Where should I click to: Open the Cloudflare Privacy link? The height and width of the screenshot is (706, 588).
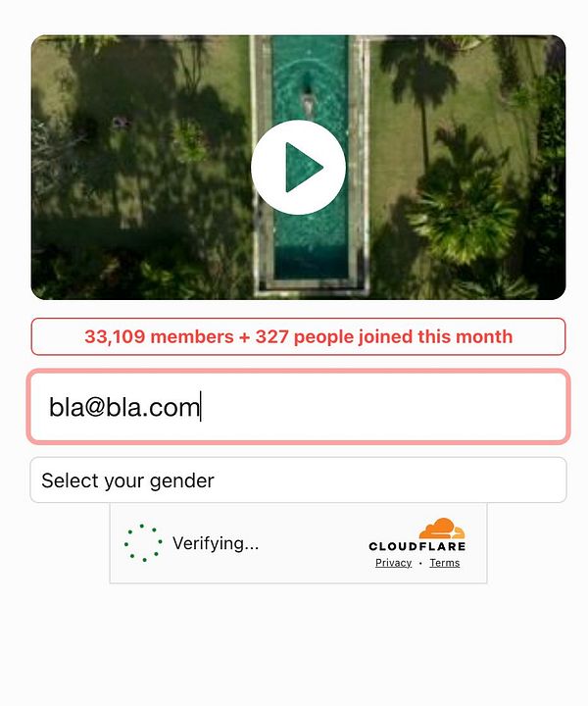coord(394,563)
